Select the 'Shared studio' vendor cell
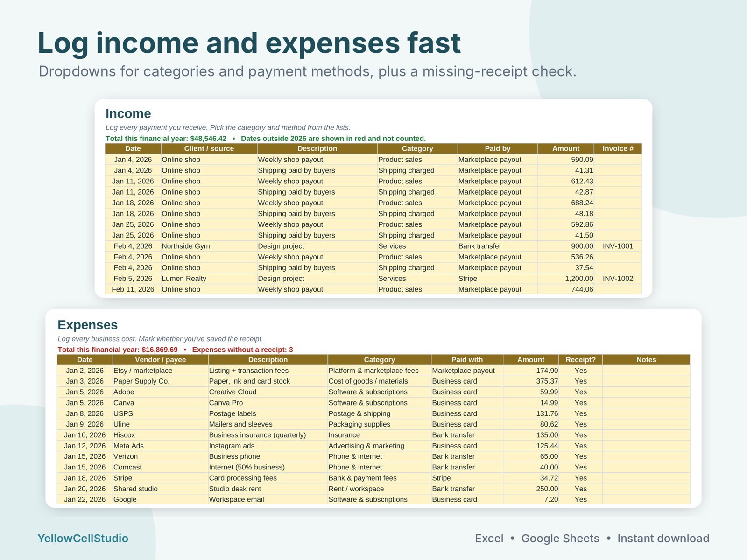This screenshot has height=560, width=747. (x=160, y=489)
